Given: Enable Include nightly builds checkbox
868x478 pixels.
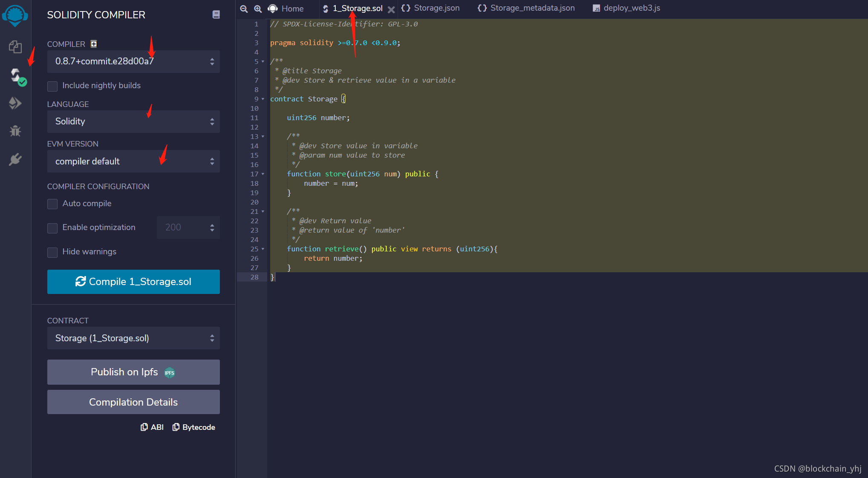Looking at the screenshot, I should point(52,86).
